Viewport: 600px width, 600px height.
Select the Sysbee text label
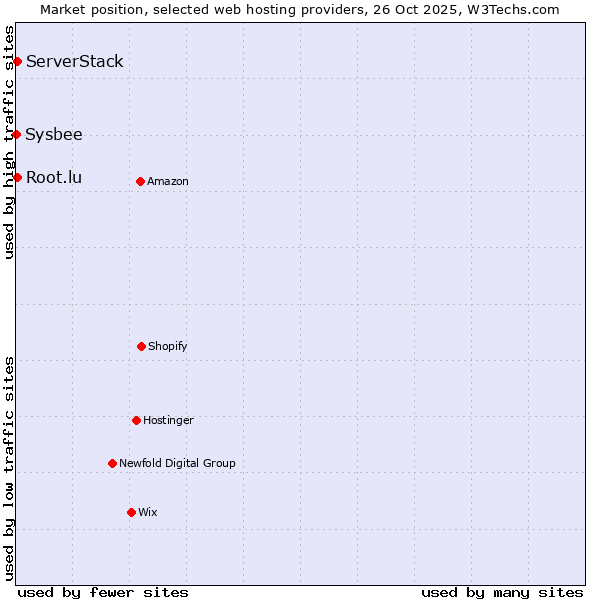click(x=54, y=134)
